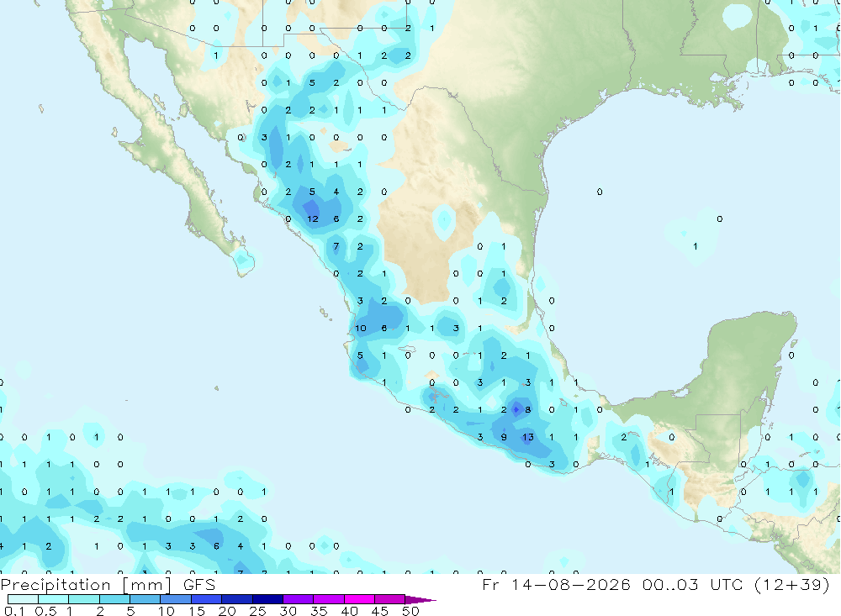Choose the purple 30–35 mm legend swatch
The height and width of the screenshot is (616, 841).
299,599
